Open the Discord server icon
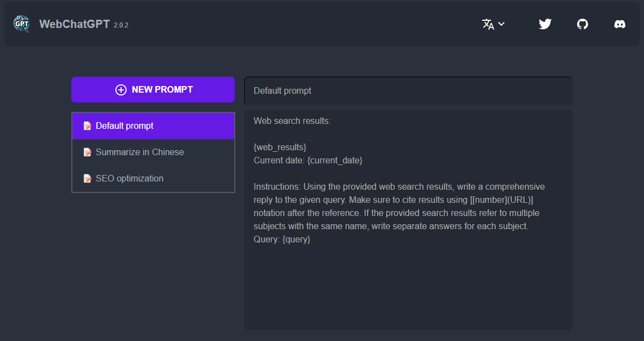The width and height of the screenshot is (644, 341). pyautogui.click(x=620, y=24)
